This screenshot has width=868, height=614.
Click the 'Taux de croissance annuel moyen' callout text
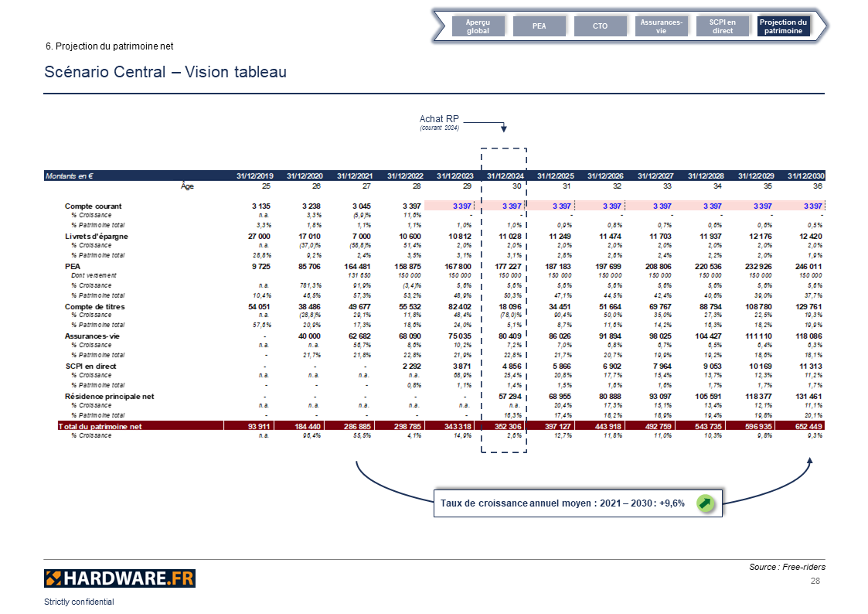[563, 503]
